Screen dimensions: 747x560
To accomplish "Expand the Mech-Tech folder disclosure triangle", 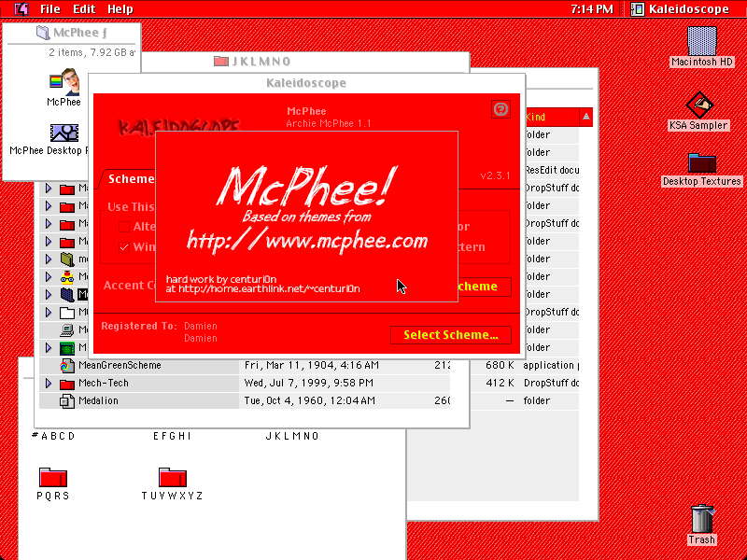I will tap(49, 384).
